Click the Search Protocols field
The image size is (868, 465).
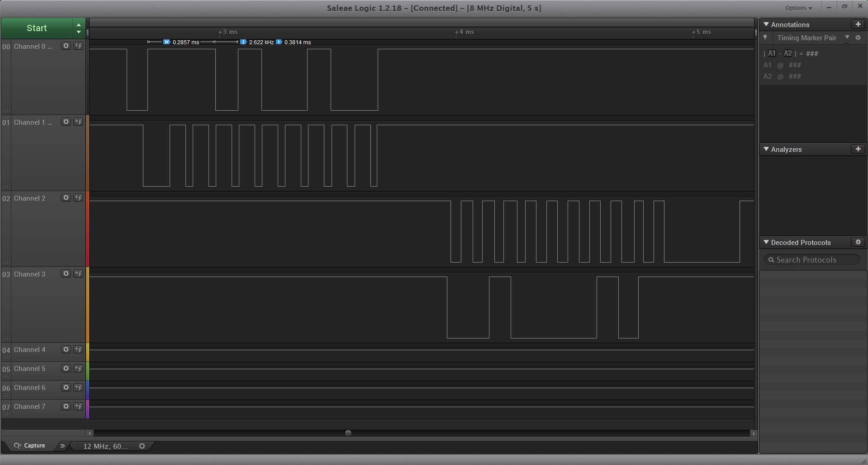click(x=812, y=260)
